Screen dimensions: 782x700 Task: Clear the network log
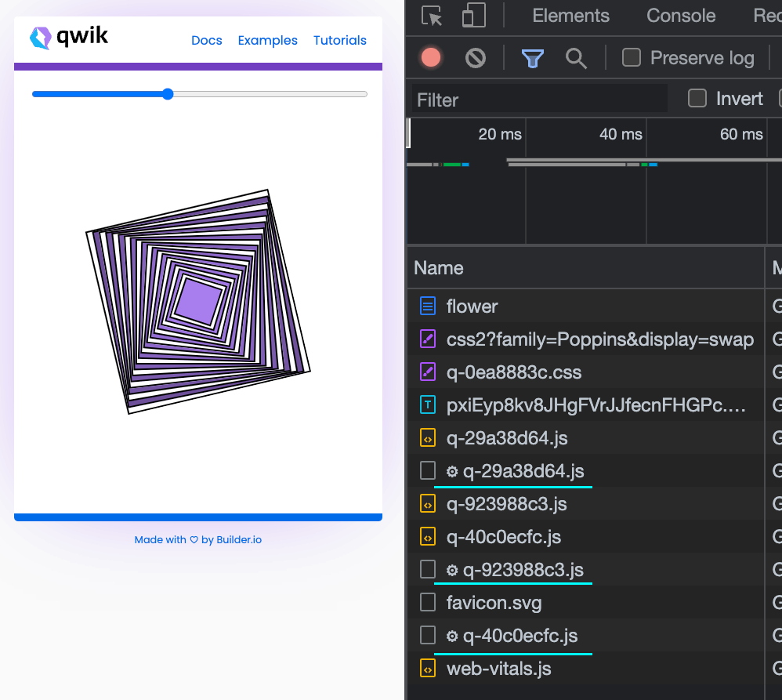point(476,58)
